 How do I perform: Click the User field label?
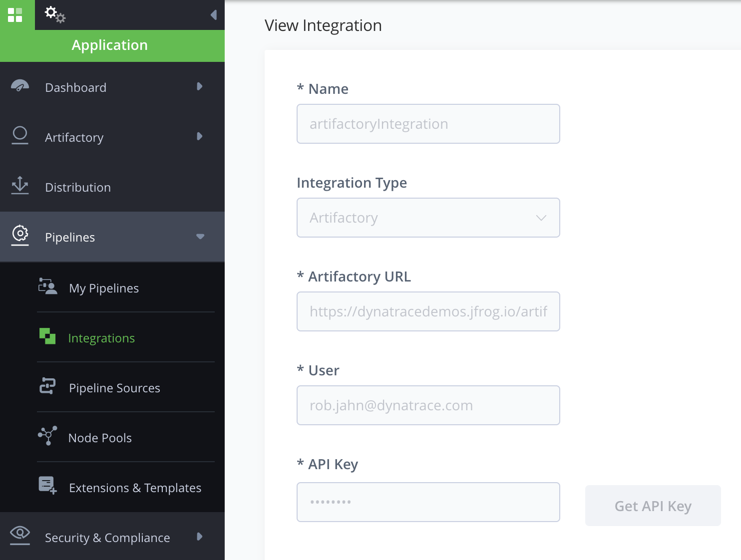coord(318,370)
